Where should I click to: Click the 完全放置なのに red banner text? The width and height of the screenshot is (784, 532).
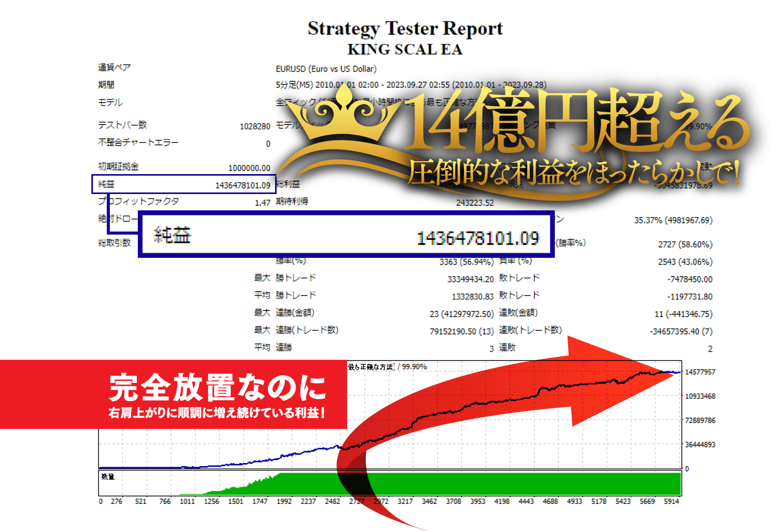pos(218,388)
